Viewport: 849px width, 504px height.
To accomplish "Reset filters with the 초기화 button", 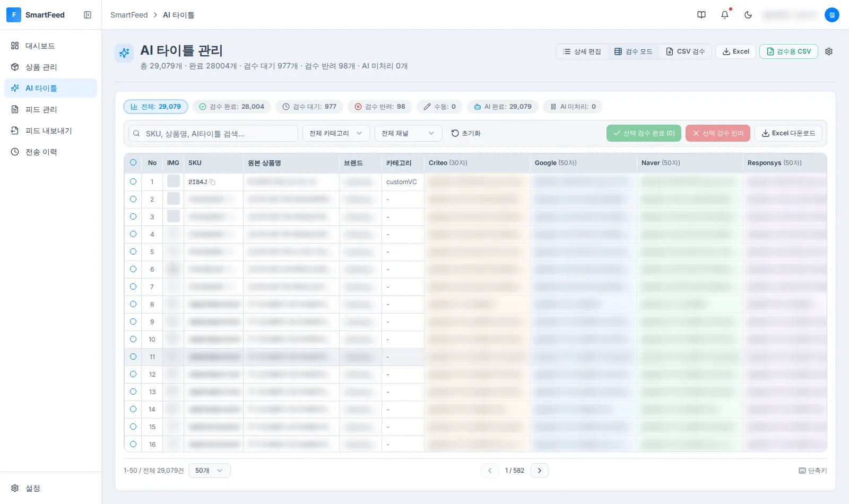I will [466, 133].
